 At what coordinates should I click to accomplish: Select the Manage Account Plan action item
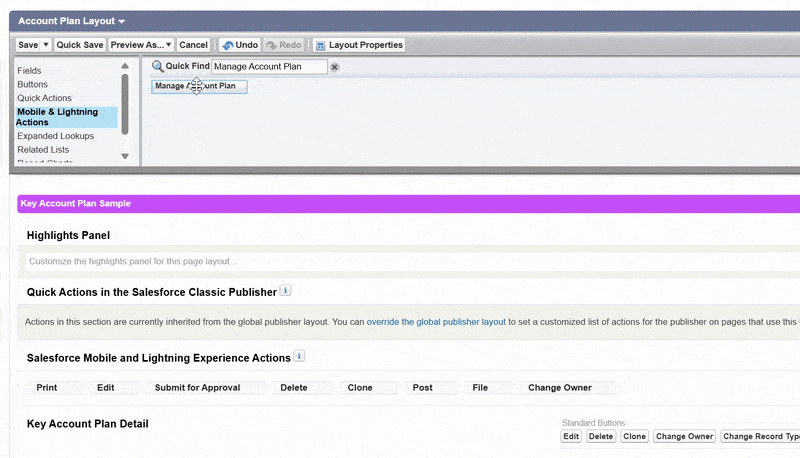click(x=198, y=87)
